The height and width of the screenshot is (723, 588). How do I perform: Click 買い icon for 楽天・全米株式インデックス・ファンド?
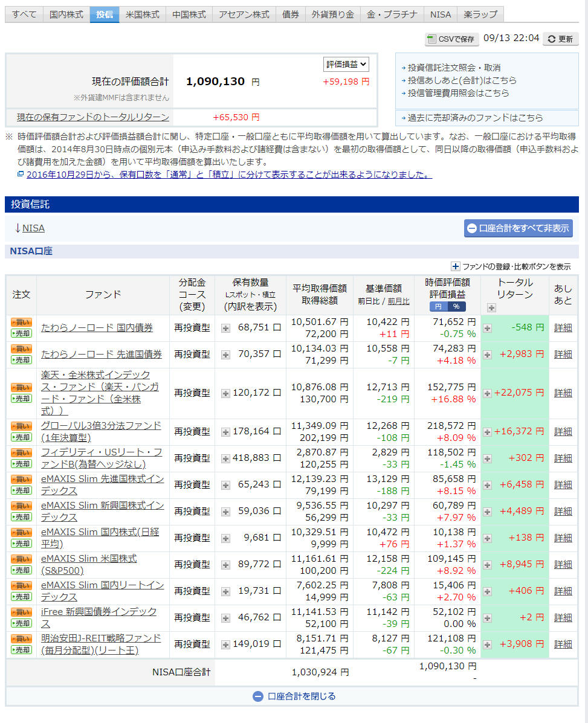[x=21, y=388]
